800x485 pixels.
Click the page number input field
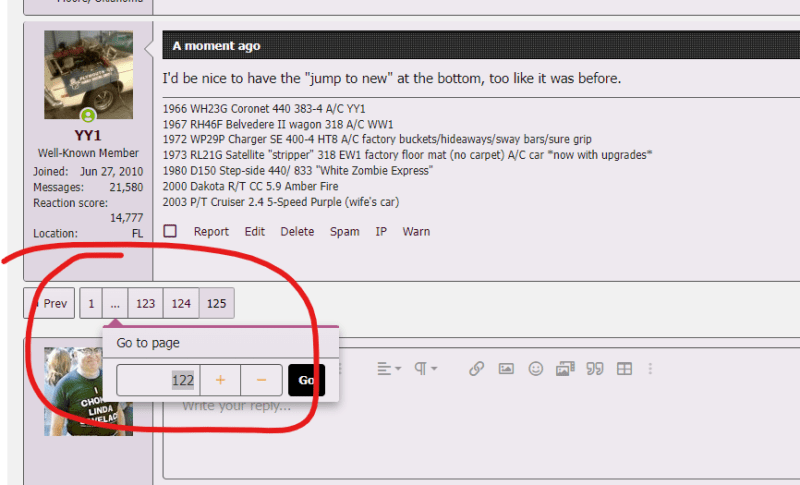(x=159, y=380)
